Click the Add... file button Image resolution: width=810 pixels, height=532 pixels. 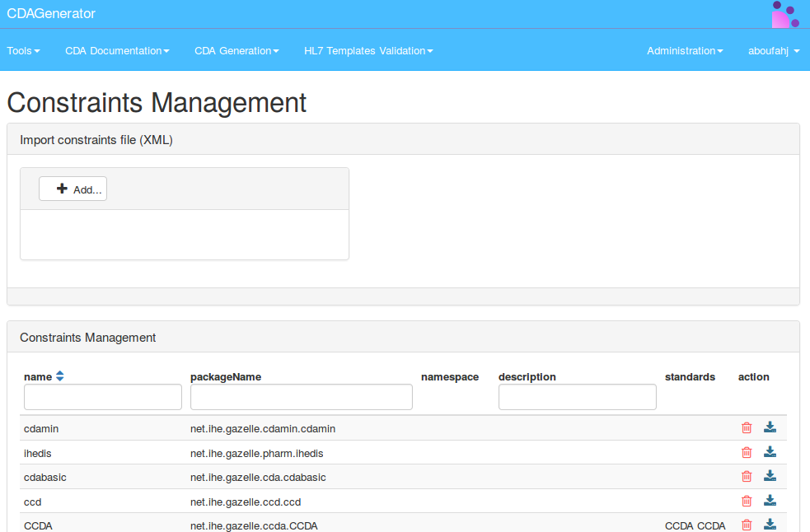(73, 189)
